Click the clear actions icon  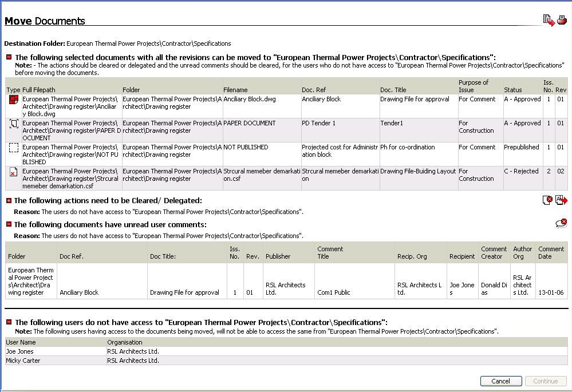pyautogui.click(x=547, y=200)
